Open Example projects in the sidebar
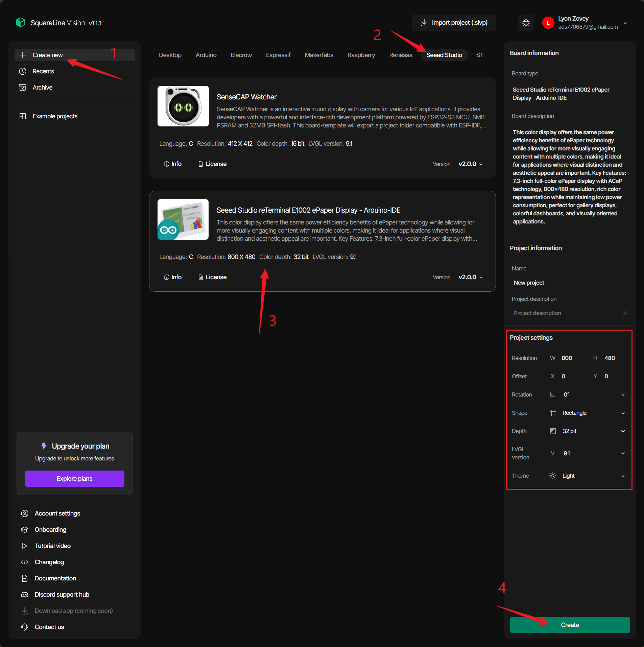 55,116
